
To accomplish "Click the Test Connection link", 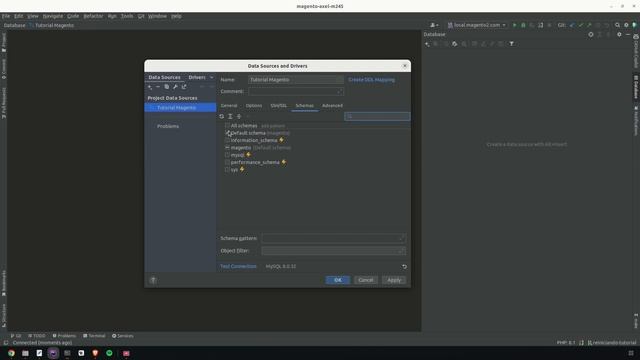I will (x=238, y=267).
